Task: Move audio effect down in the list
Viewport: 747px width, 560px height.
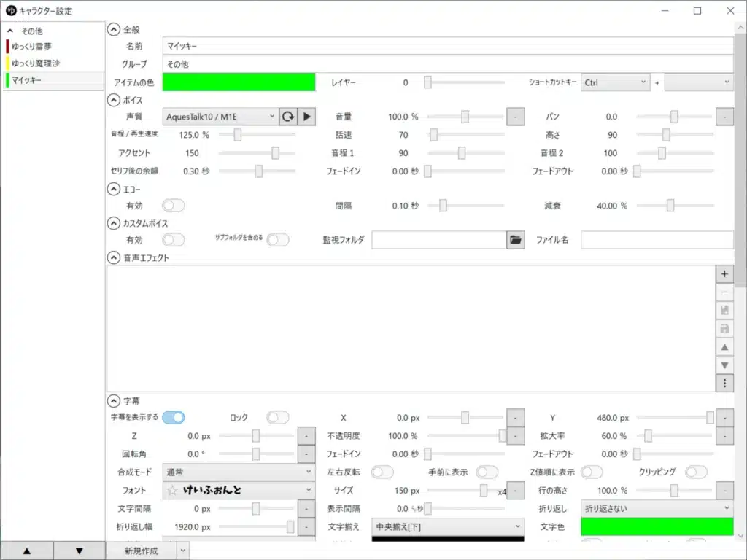Action: pyautogui.click(x=724, y=365)
